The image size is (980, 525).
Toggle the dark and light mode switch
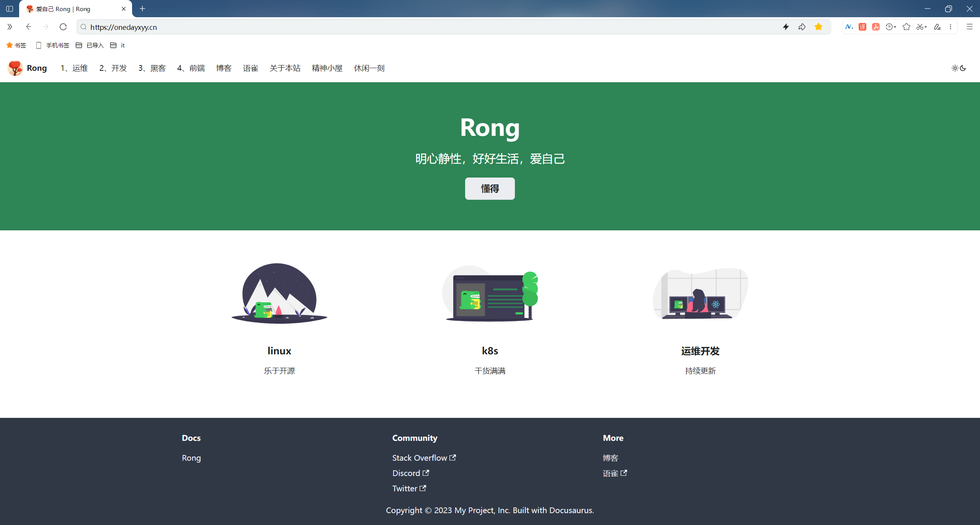(959, 68)
